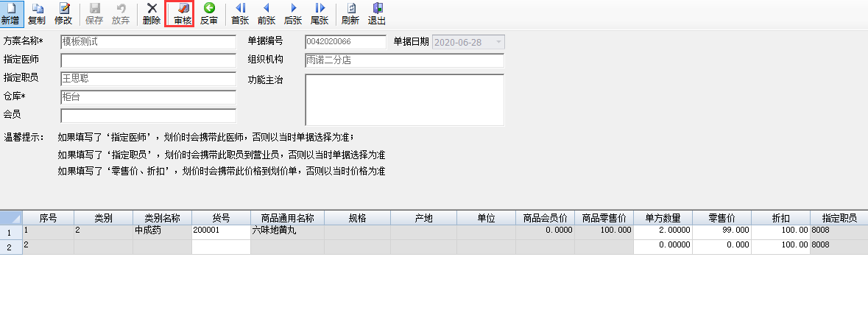Click the 删除 (delete) toolbar icon
This screenshot has height=310, width=868.
pyautogui.click(x=152, y=14)
